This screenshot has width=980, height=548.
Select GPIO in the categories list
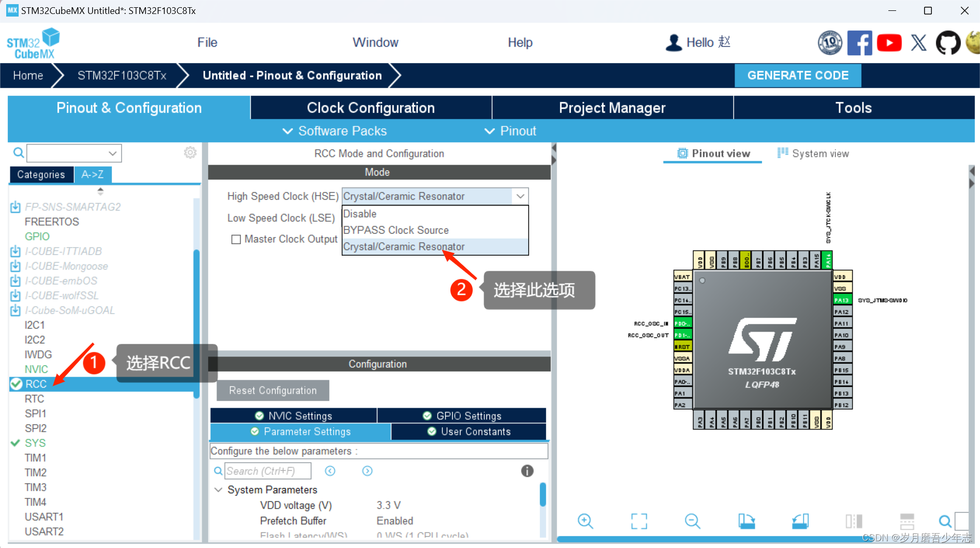click(37, 236)
